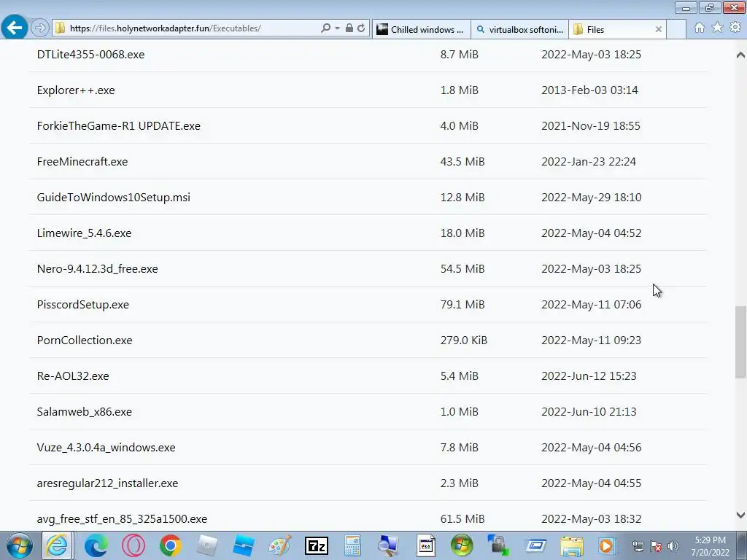Click the scrollbar down arrow
747x560 pixels.
click(x=740, y=515)
